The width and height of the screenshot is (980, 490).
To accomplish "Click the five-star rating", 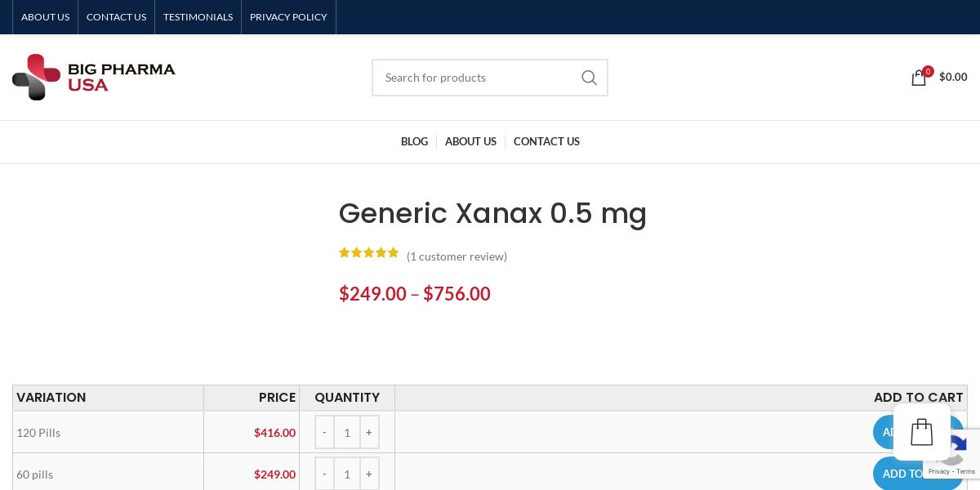I will point(368,253).
